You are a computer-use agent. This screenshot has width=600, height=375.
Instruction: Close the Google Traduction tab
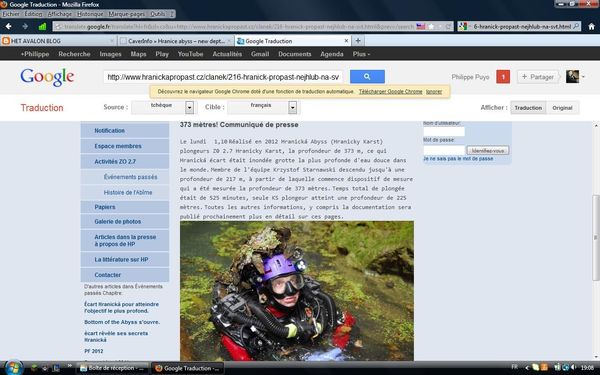coord(346,41)
